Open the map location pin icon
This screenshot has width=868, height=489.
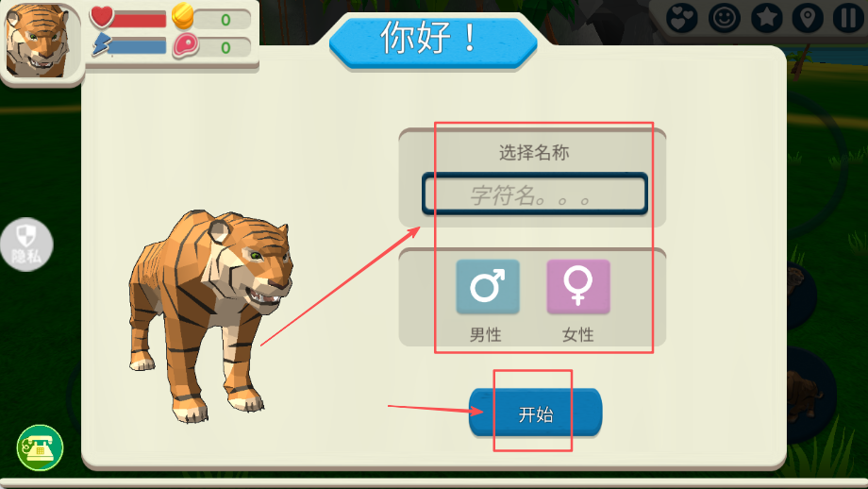pos(808,18)
